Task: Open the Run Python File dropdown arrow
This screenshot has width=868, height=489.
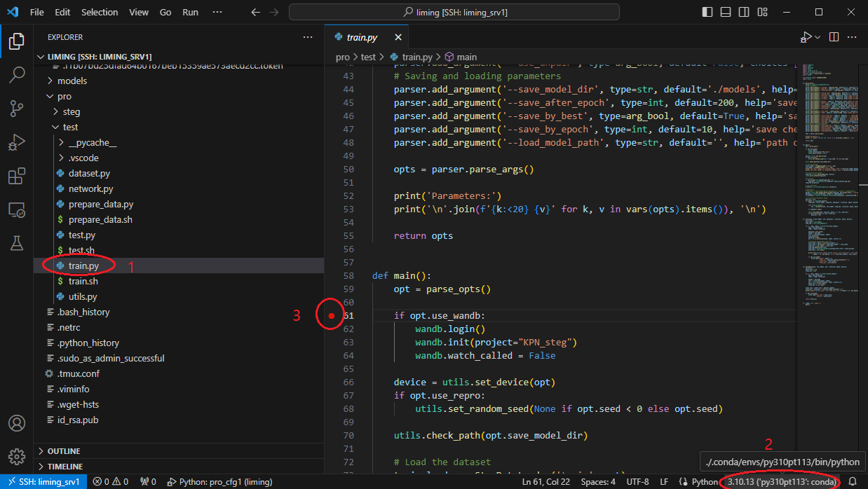Action: point(818,37)
